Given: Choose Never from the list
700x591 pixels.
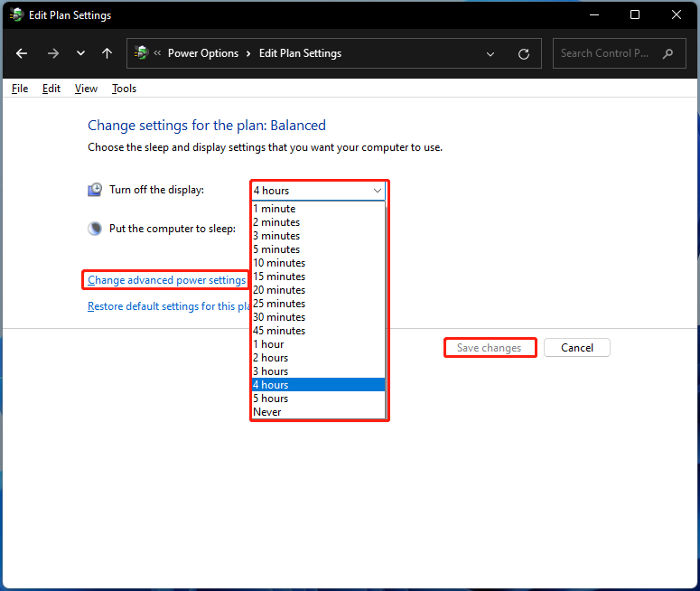Looking at the screenshot, I should (319, 412).
